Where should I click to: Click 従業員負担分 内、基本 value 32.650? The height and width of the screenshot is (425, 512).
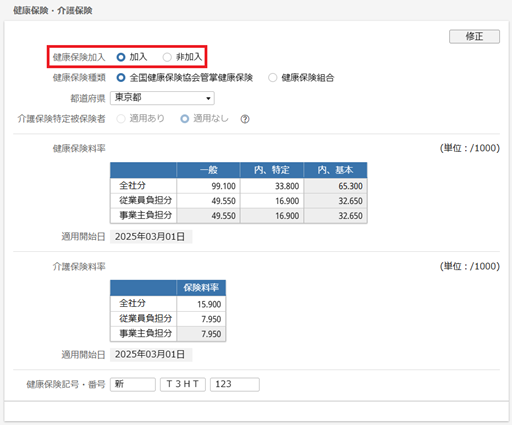335,201
